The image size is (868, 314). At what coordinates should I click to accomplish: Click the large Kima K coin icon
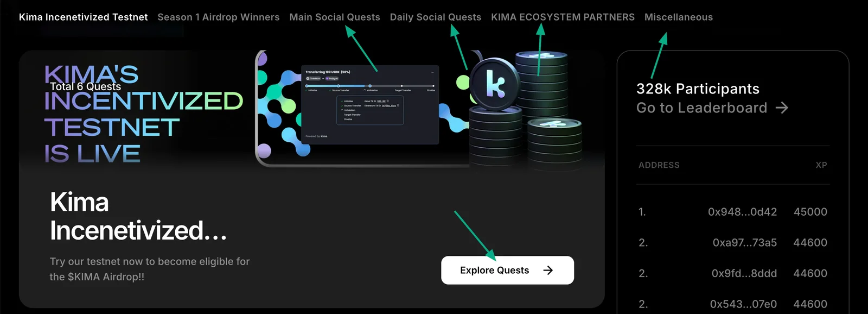point(495,84)
